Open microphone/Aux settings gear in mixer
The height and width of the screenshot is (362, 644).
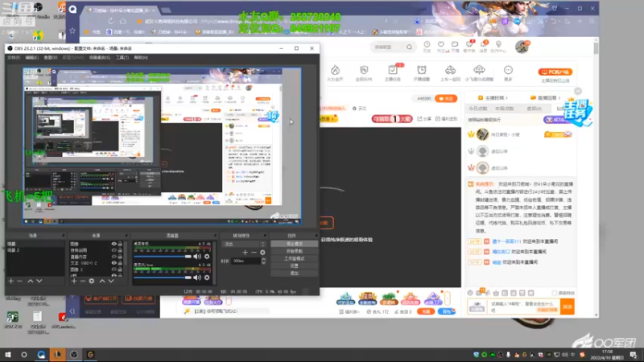(207, 278)
